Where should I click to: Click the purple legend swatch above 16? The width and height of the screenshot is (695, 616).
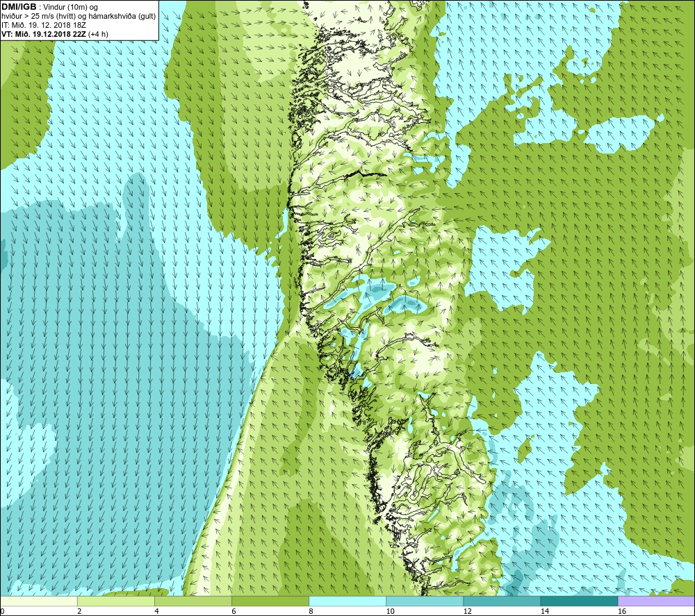656,601
